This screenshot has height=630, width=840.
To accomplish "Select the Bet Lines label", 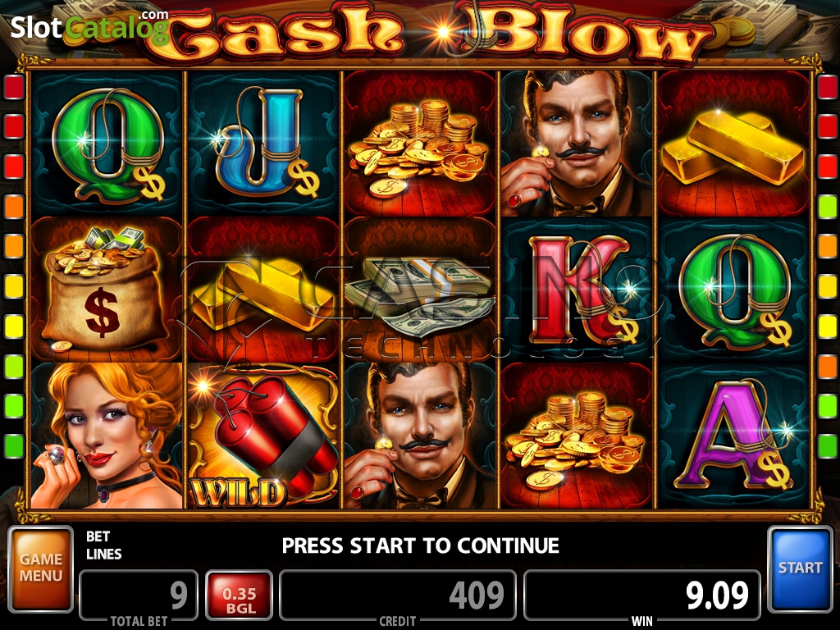I will 104,546.
